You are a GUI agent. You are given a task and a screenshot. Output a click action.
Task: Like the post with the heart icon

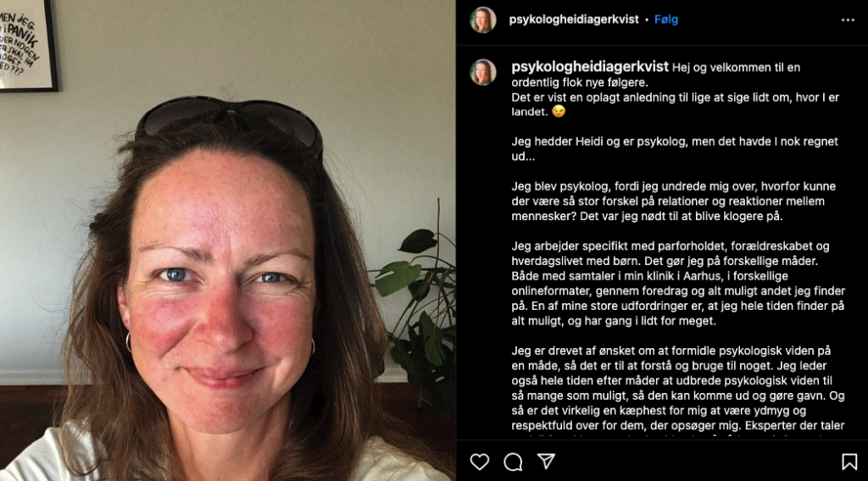480,462
